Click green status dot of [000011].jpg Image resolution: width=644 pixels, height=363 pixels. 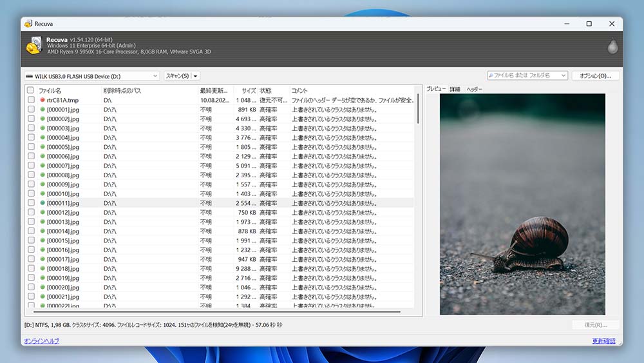(43, 202)
